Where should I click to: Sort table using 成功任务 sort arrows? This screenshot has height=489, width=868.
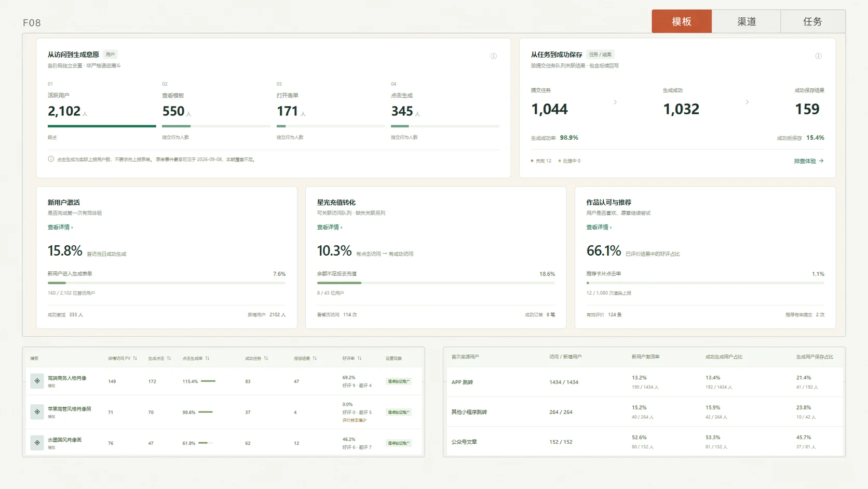266,358
